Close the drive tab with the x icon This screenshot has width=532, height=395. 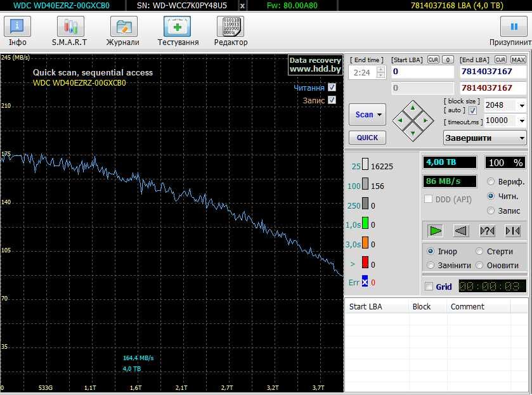click(242, 6)
